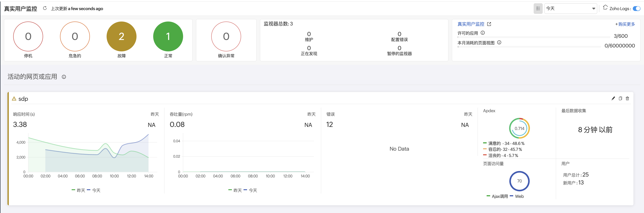This screenshot has width=644, height=213.
Task: Toggle 今天 legend in throughput chart
Action: (x=250, y=190)
